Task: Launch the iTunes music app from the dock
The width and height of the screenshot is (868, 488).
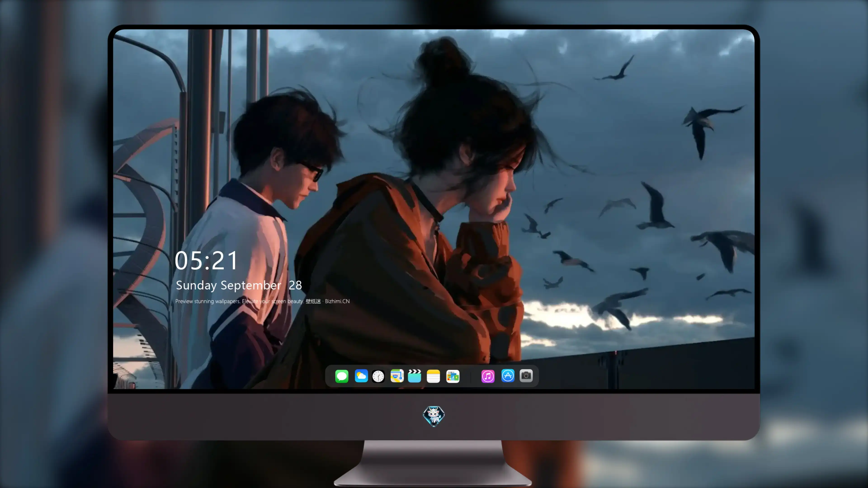Action: [x=488, y=376]
